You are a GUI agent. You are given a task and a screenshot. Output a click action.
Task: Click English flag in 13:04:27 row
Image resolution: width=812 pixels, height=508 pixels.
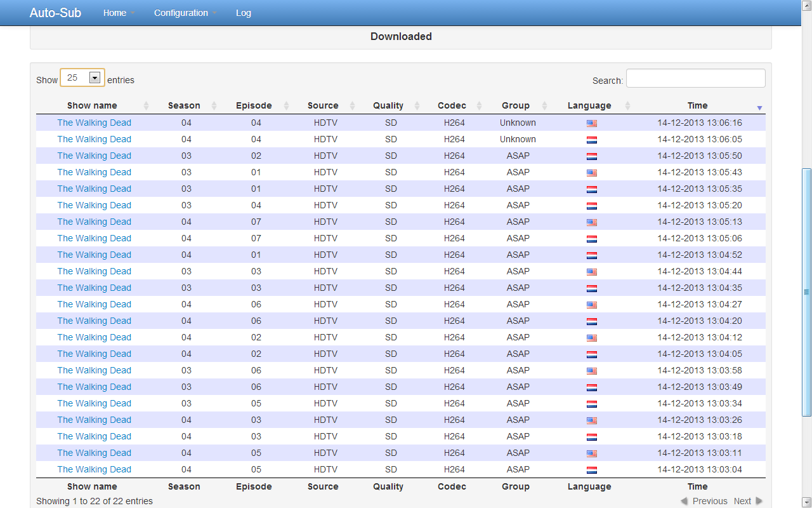(592, 305)
